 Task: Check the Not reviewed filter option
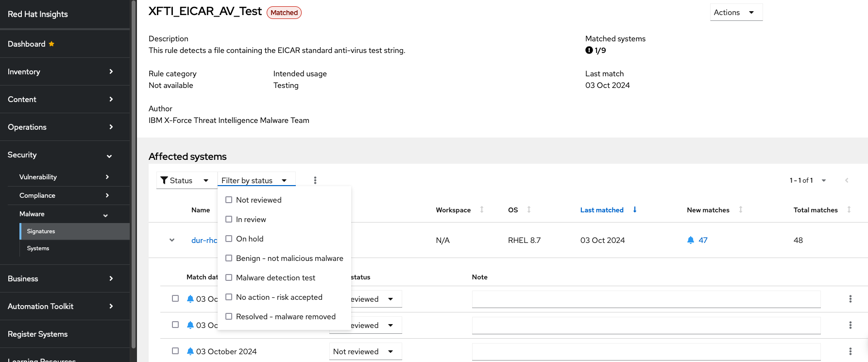[x=229, y=200]
